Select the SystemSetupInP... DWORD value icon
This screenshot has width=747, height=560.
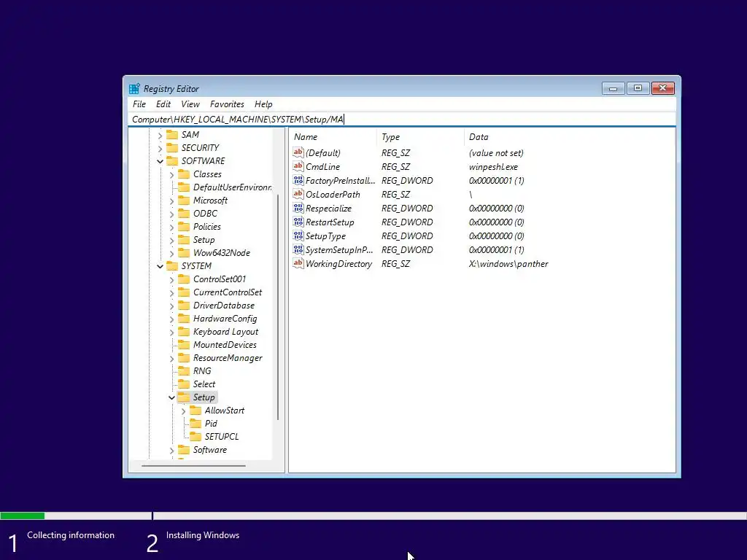pyautogui.click(x=298, y=249)
